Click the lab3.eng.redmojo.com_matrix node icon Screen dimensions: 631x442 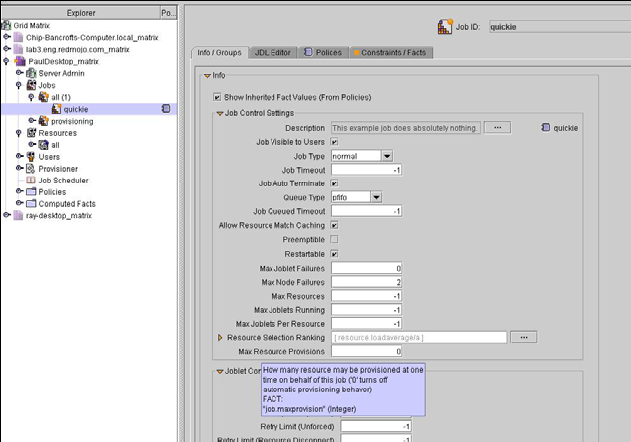(x=19, y=50)
